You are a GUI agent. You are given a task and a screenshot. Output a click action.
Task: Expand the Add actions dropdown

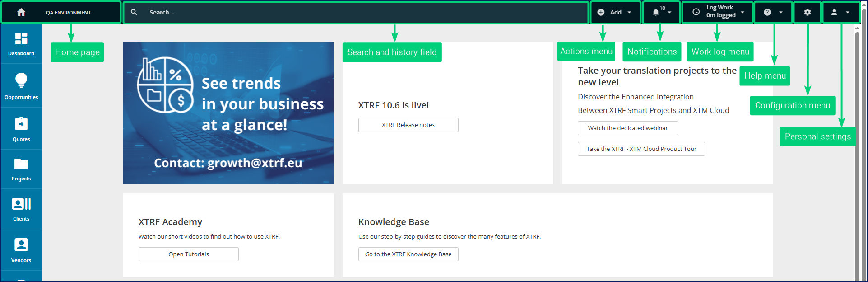pos(616,12)
